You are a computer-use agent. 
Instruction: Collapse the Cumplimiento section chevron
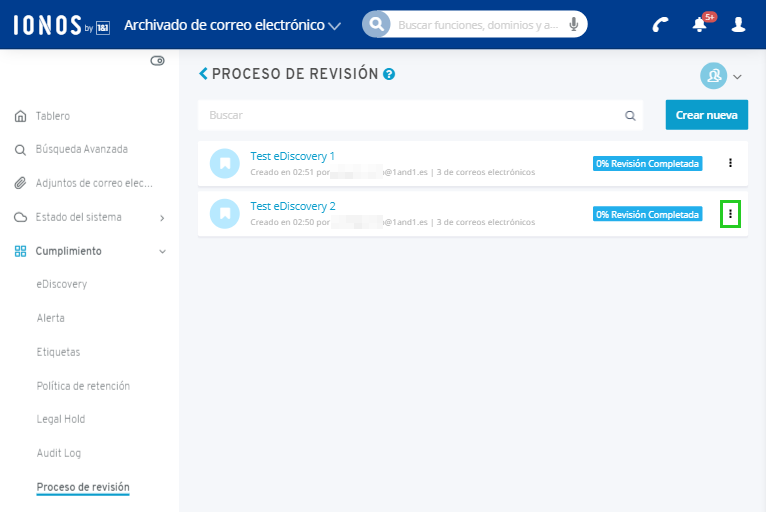click(162, 252)
